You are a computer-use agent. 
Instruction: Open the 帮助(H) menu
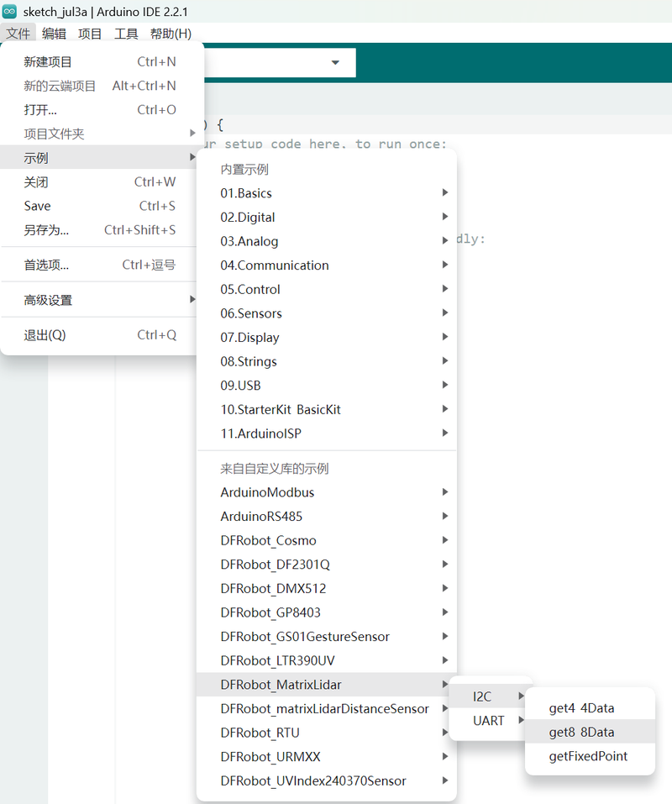(171, 34)
